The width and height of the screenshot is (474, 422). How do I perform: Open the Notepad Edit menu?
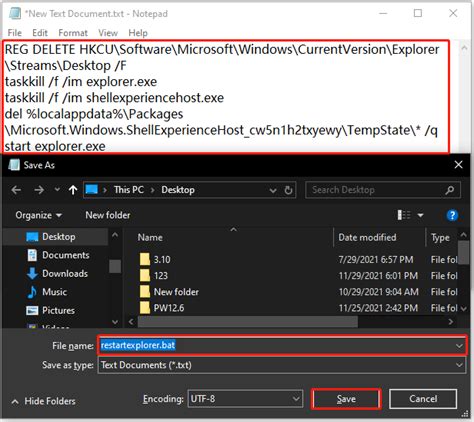click(40, 33)
